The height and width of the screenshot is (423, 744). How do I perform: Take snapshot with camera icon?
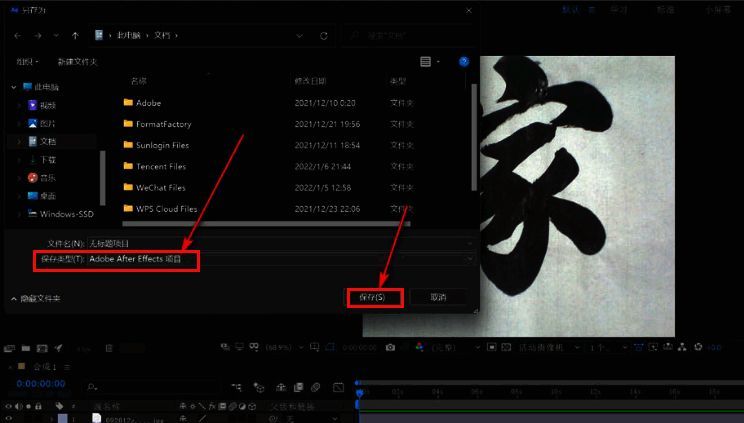tap(390, 348)
